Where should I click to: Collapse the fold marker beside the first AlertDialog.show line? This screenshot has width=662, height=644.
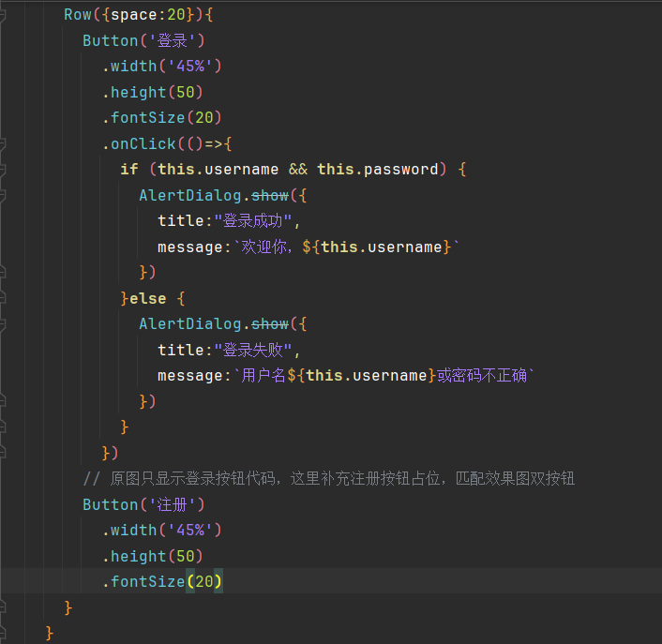pyautogui.click(x=2, y=196)
